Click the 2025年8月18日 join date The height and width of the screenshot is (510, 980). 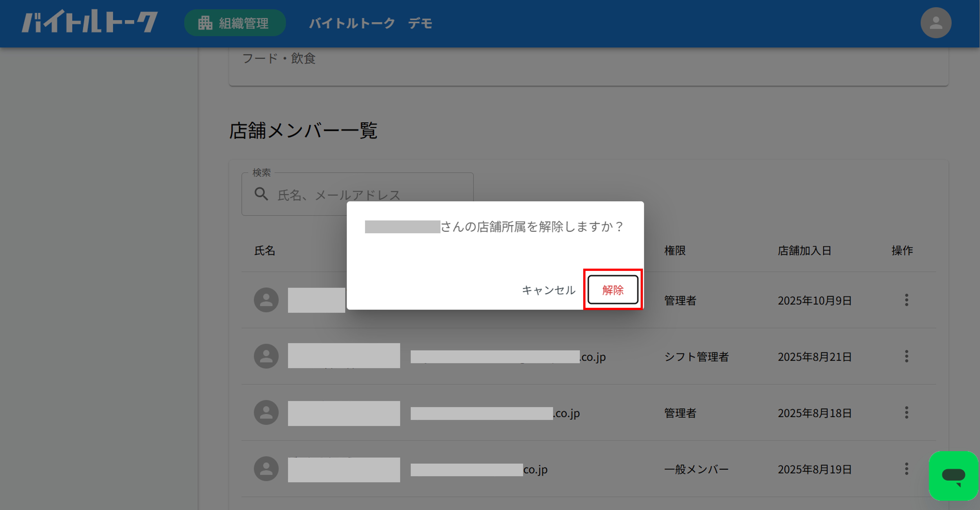(814, 413)
